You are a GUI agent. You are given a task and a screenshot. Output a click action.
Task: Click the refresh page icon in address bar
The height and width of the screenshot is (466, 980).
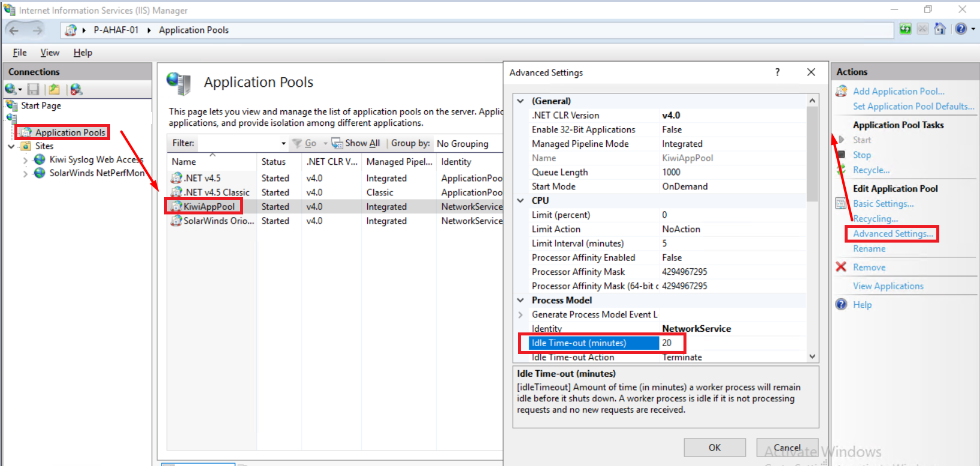point(905,29)
